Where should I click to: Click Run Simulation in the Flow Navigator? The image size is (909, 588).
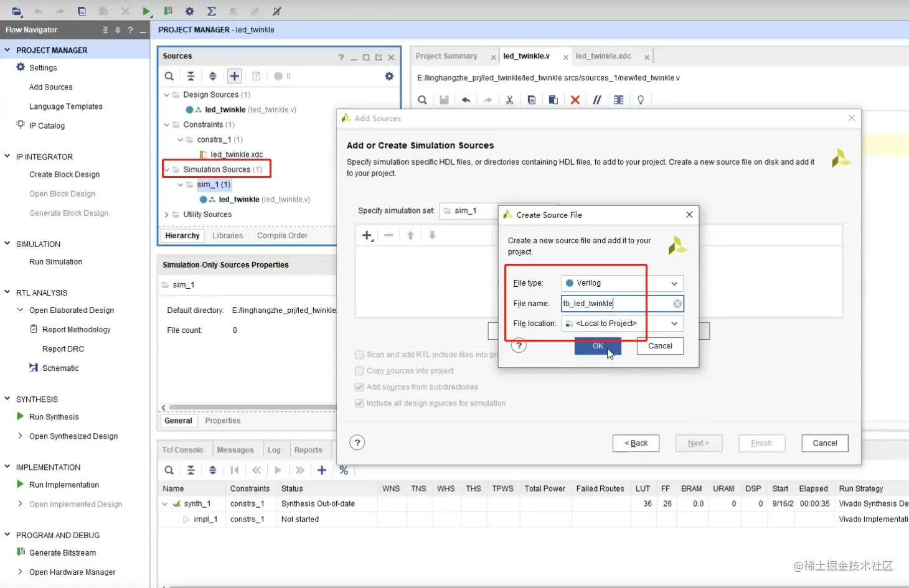click(x=55, y=262)
